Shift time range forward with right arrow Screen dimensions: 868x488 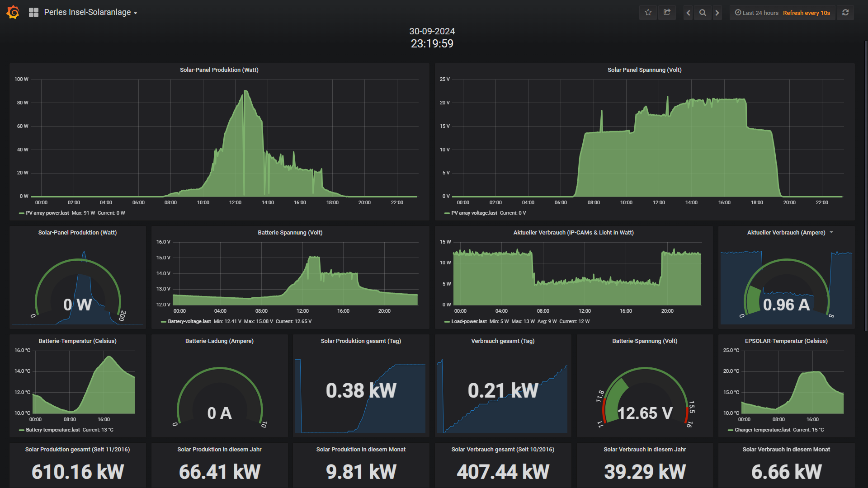tap(717, 13)
